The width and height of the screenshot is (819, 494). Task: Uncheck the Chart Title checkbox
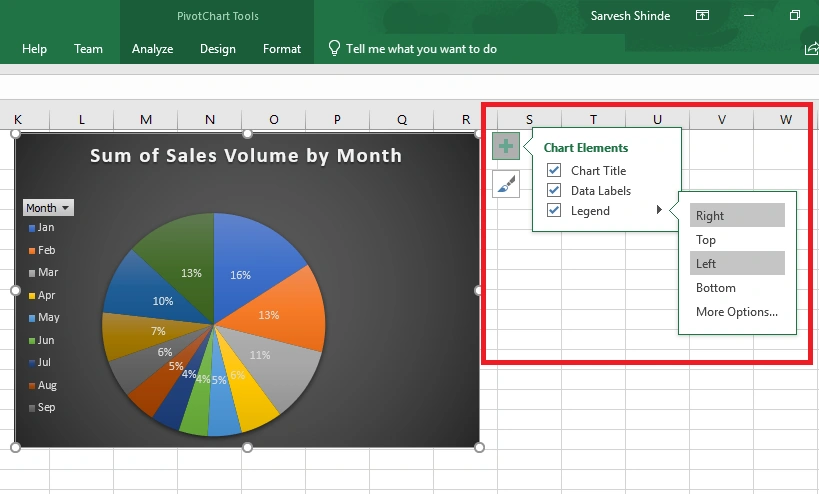click(x=554, y=170)
